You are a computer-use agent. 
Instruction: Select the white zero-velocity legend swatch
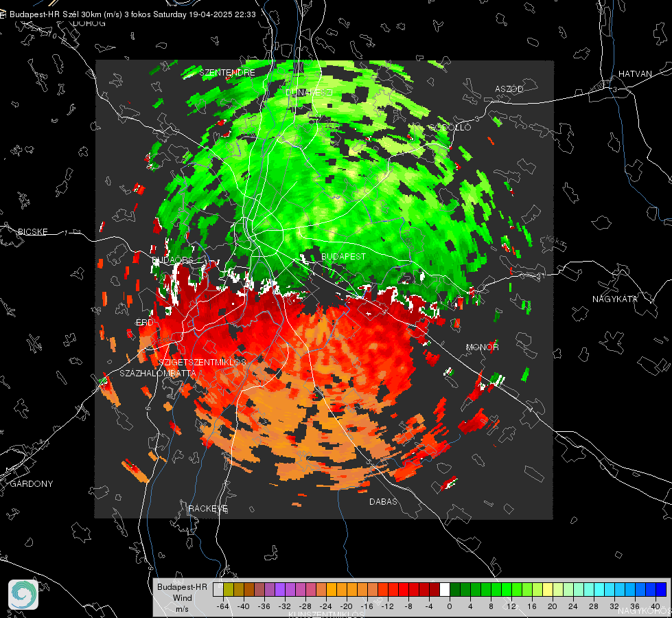pos(444,589)
